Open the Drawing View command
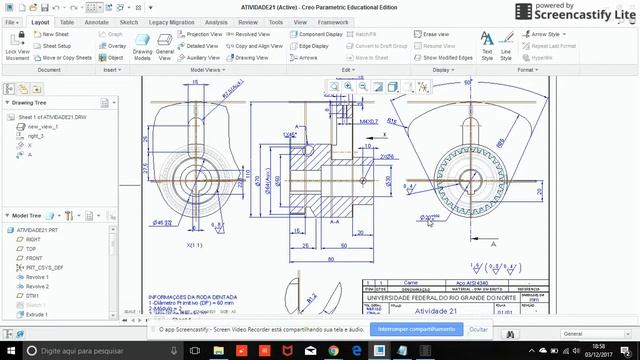Image resolution: width=640 pixels, height=360 pixels. pyautogui.click(x=247, y=58)
